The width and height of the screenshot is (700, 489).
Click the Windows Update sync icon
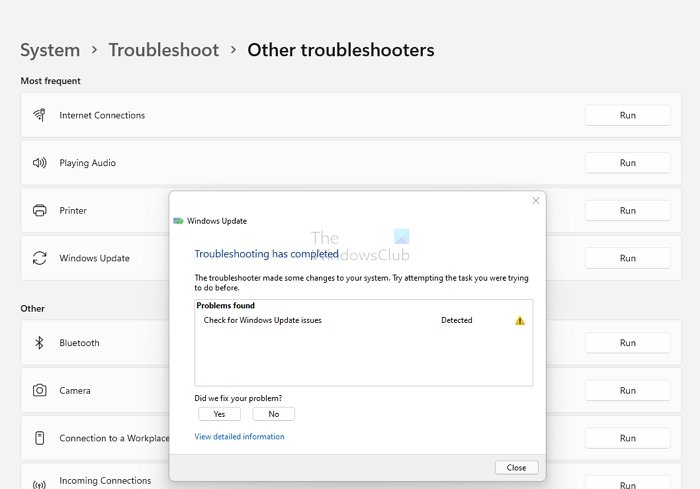pyautogui.click(x=39, y=258)
